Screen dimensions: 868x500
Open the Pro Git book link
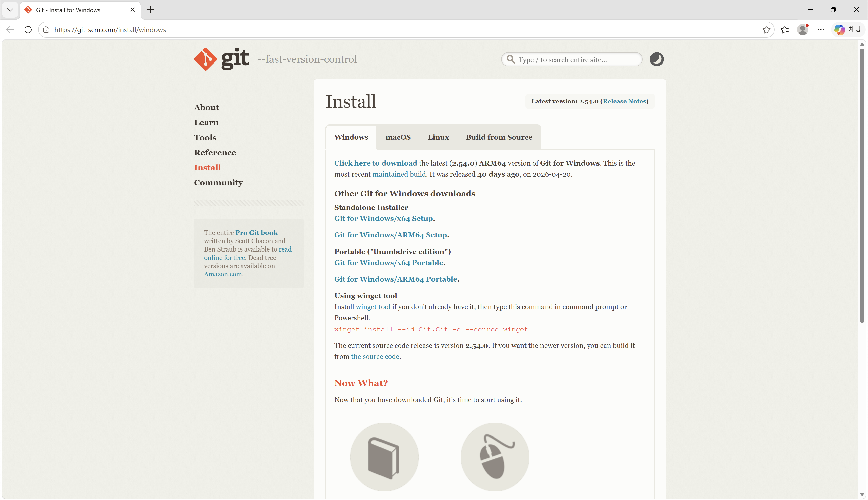(256, 232)
